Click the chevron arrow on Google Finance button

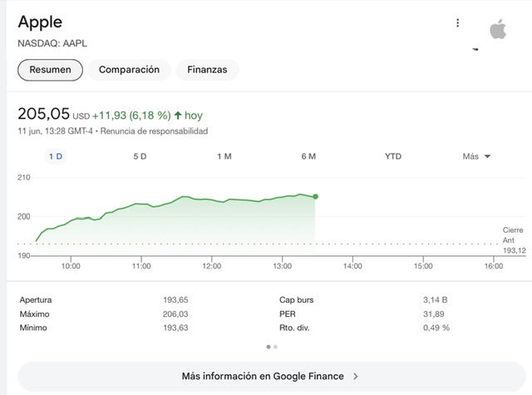[x=355, y=377]
